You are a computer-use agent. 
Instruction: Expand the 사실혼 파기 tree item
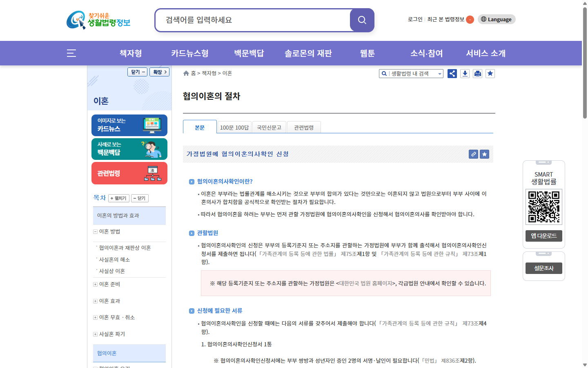(95, 334)
